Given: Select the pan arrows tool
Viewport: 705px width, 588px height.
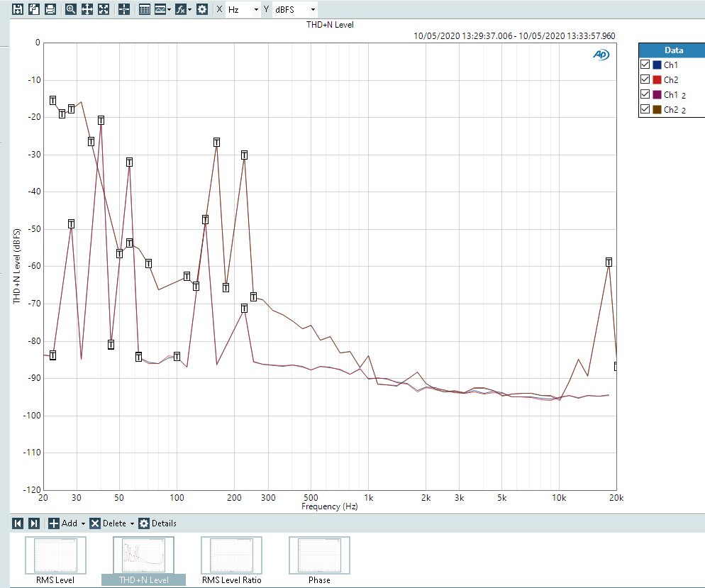Looking at the screenshot, I should point(87,9).
